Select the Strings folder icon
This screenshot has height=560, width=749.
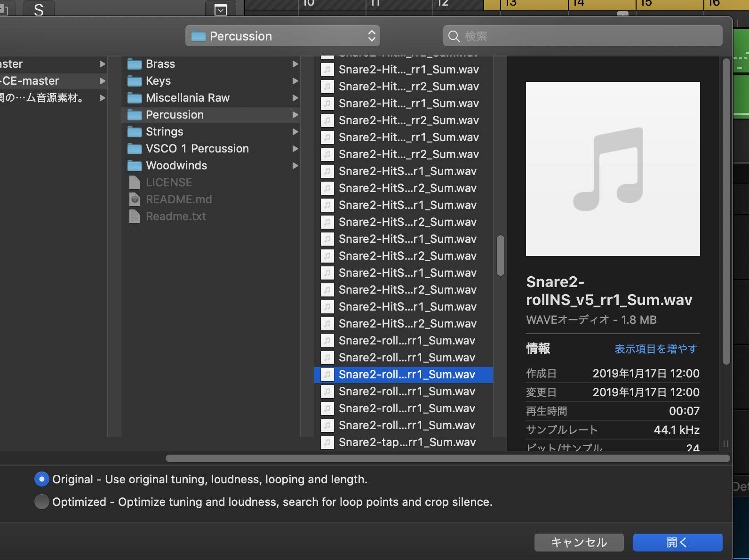[135, 132]
